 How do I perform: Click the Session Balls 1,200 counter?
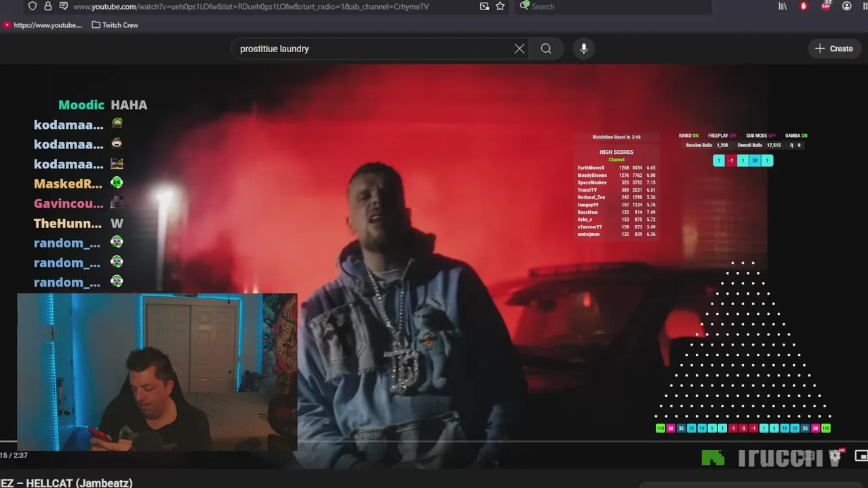click(707, 145)
